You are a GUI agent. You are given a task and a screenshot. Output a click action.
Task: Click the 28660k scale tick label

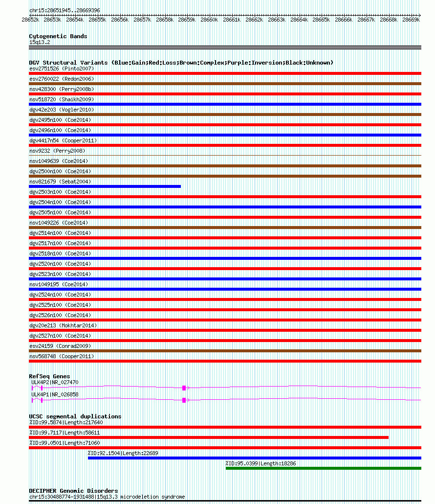[209, 20]
